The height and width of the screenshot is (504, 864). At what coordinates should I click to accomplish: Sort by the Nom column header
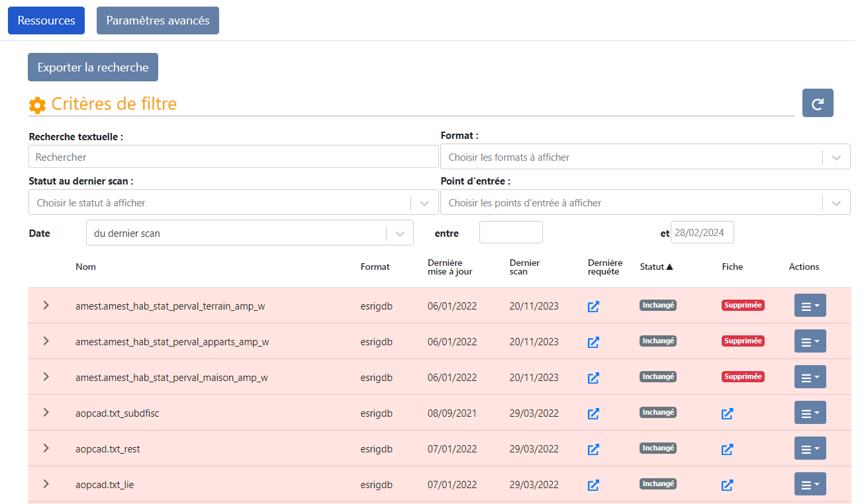coord(85,267)
